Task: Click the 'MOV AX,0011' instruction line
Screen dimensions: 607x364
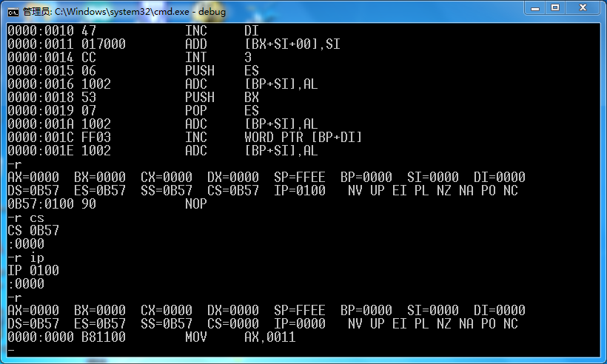Action: (151, 337)
